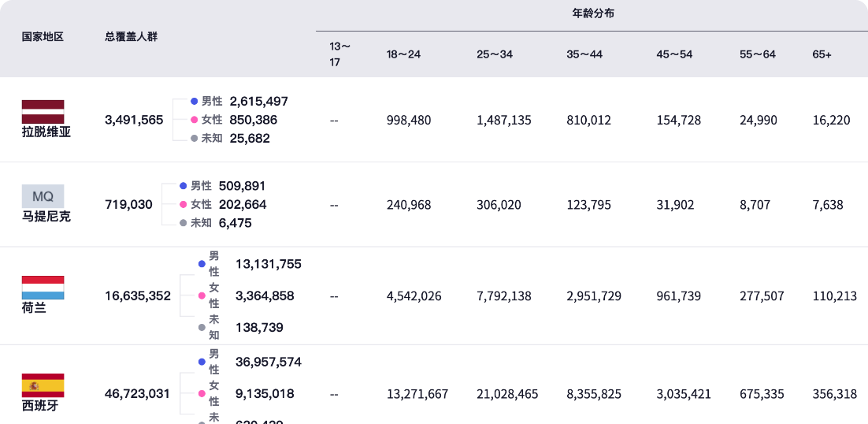868x424 pixels.
Task: Click the 13,271,667 cell
Action: click(417, 395)
